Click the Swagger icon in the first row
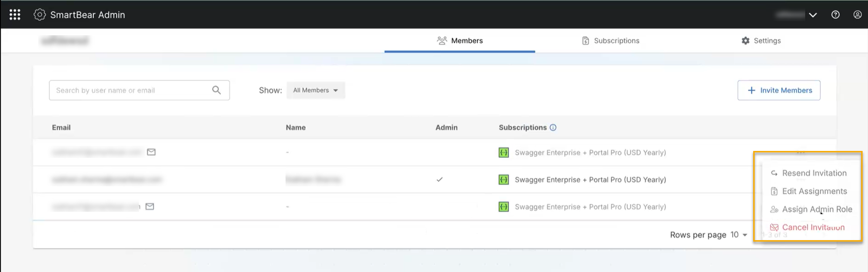 pyautogui.click(x=503, y=152)
